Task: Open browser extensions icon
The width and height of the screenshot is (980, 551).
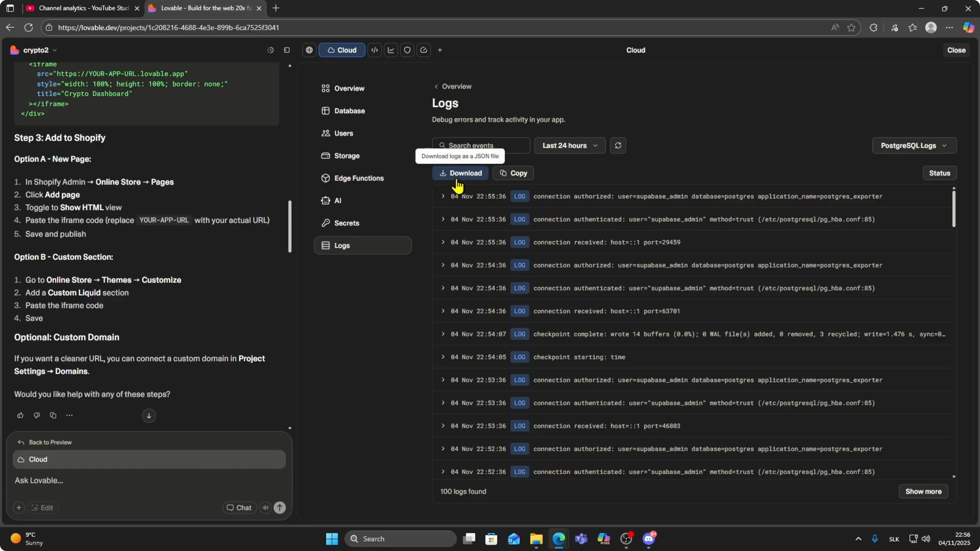Action: coord(873,27)
